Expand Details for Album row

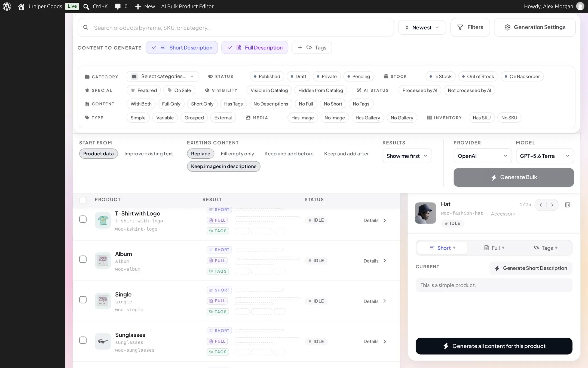[x=375, y=261]
